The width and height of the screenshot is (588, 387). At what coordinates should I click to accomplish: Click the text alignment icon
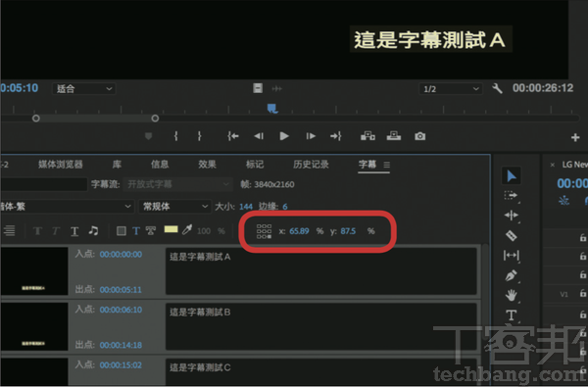[10, 230]
